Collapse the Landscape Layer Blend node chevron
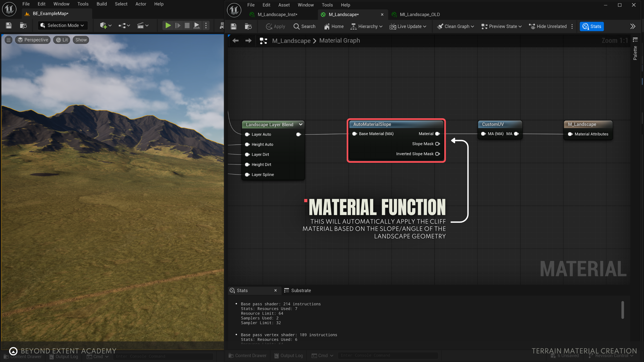The width and height of the screenshot is (644, 362). point(301,124)
